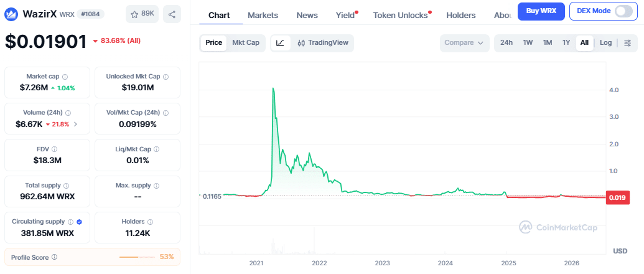Set chart range to 1M
Image resolution: width=644 pixels, height=274 pixels.
(x=548, y=43)
